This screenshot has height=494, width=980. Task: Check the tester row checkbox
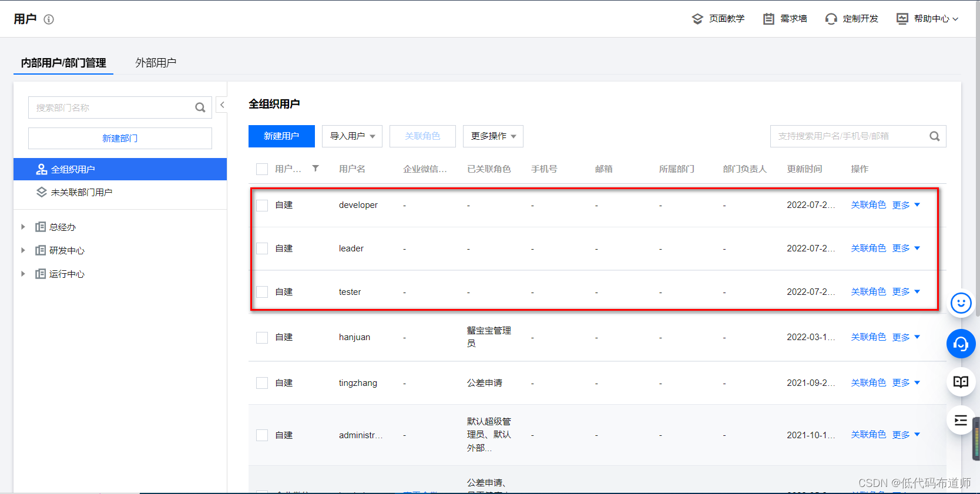coord(262,292)
